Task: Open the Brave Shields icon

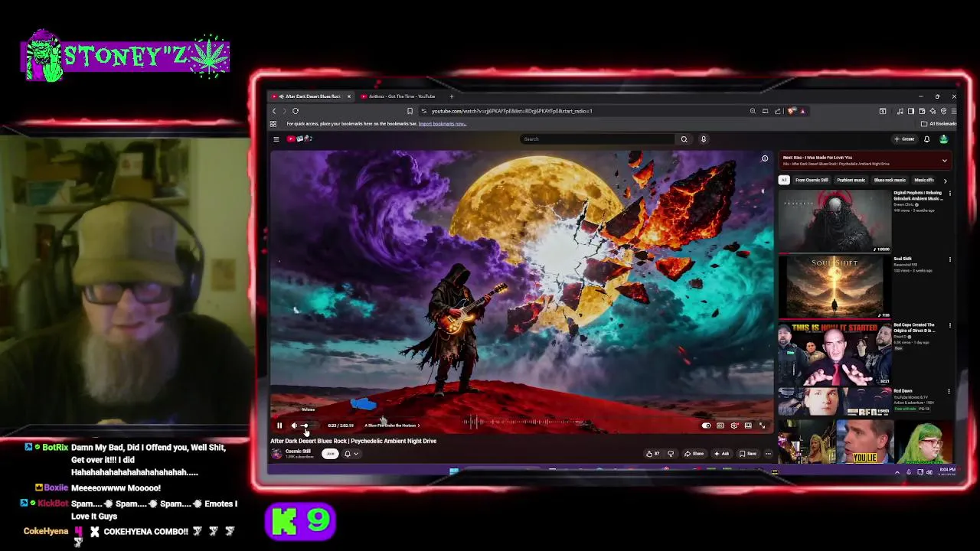Action: (792, 111)
